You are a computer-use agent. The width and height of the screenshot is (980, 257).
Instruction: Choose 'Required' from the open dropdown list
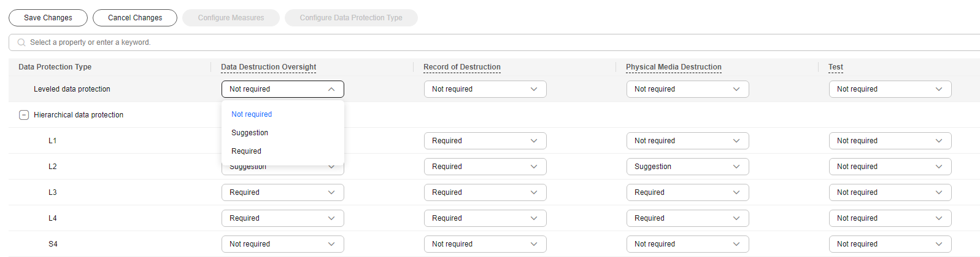(x=246, y=151)
